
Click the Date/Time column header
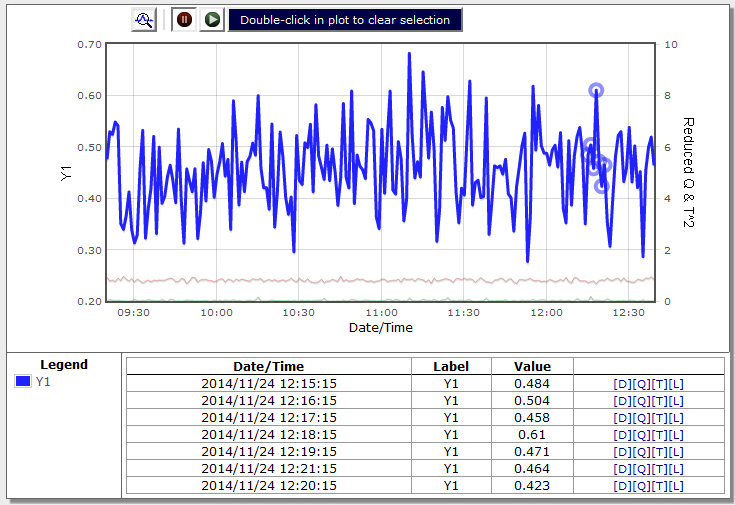click(268, 367)
